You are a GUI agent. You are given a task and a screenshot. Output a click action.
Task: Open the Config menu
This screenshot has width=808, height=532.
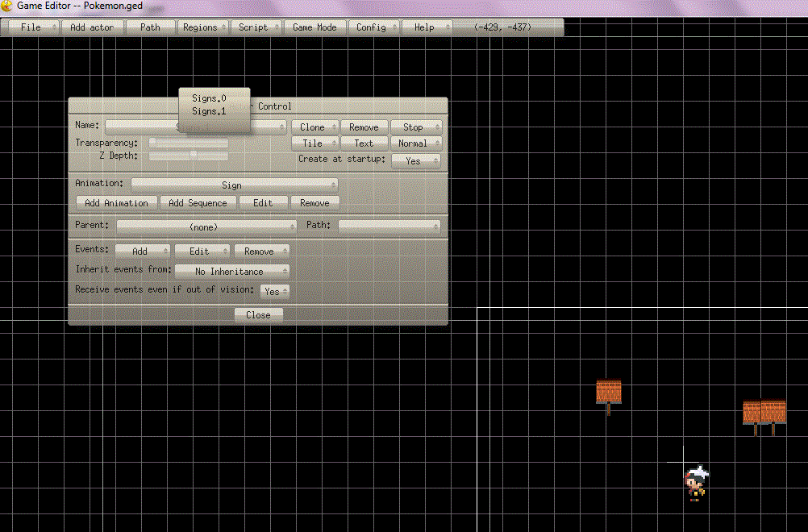[373, 27]
